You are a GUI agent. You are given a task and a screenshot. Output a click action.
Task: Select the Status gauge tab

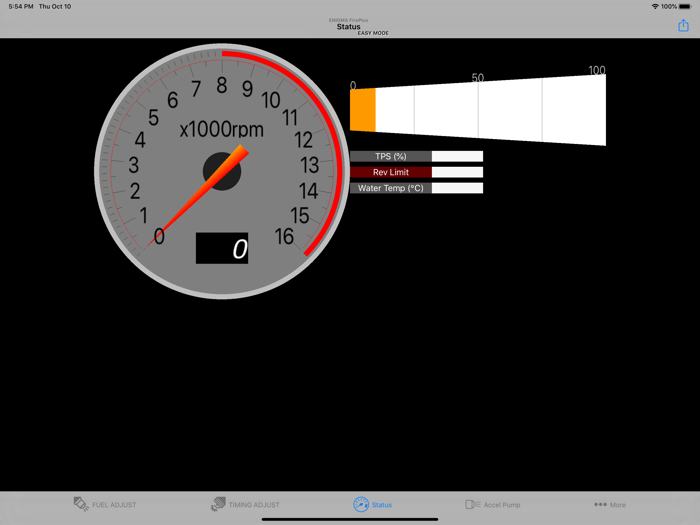coord(372,505)
